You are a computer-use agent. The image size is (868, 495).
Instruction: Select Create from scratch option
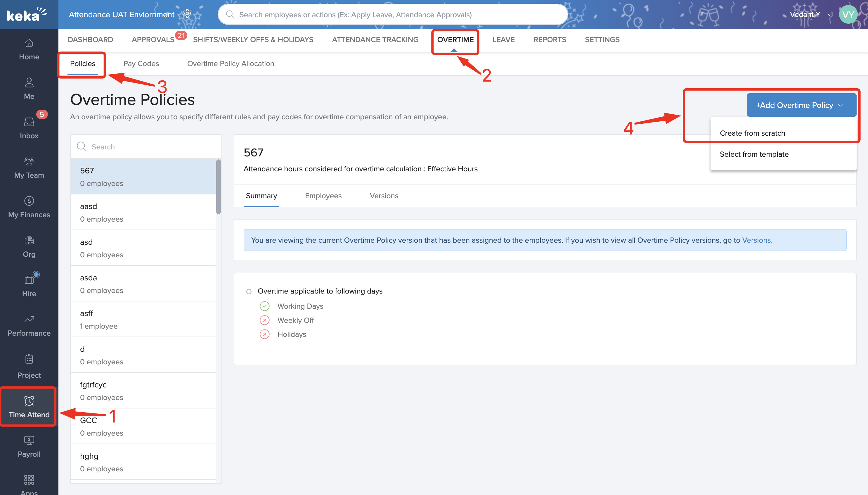752,133
